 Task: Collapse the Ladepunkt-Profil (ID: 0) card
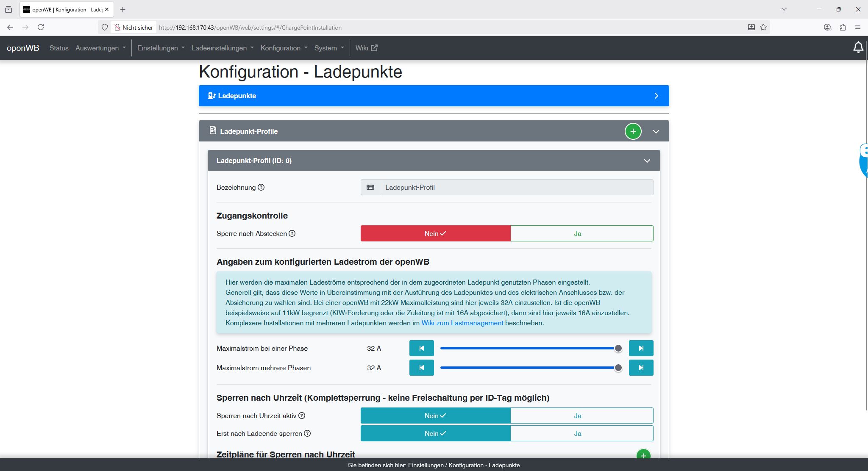coord(647,161)
